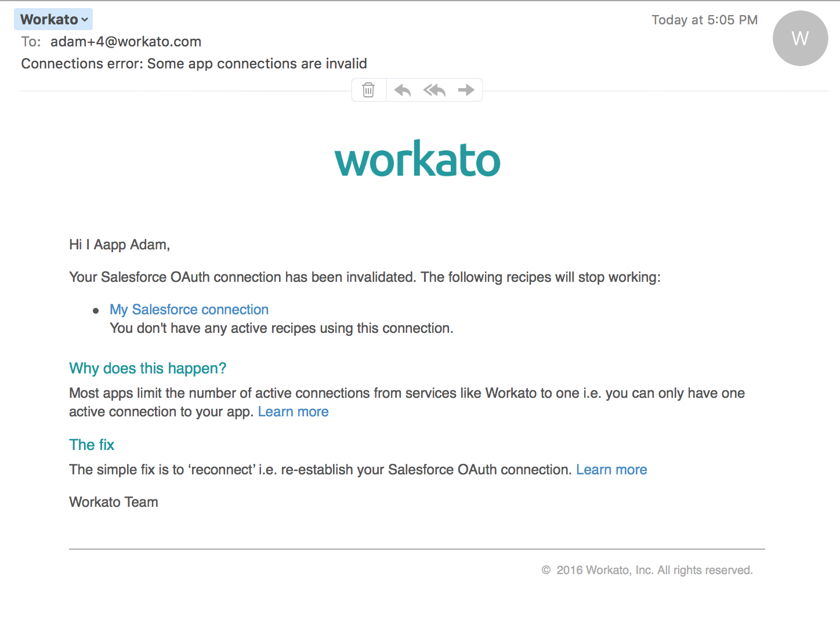This screenshot has height=617, width=840.
Task: Click the '2016 Workato, Inc.' copyright footer
Action: (647, 570)
